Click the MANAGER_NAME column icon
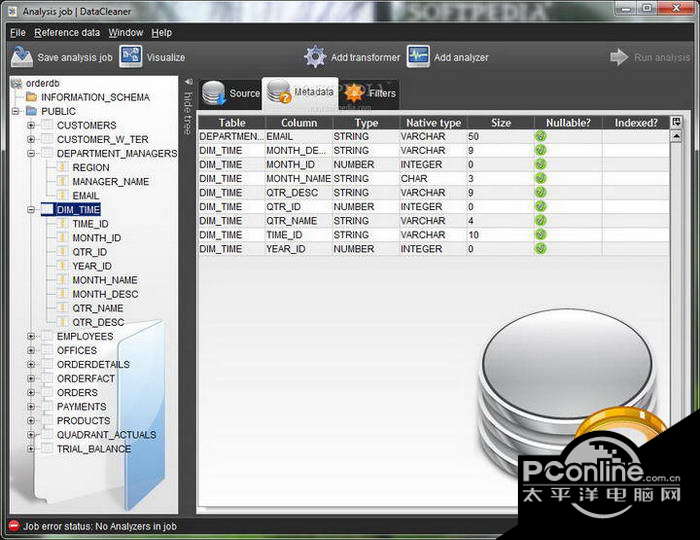Image resolution: width=700 pixels, height=540 pixels. [62, 182]
